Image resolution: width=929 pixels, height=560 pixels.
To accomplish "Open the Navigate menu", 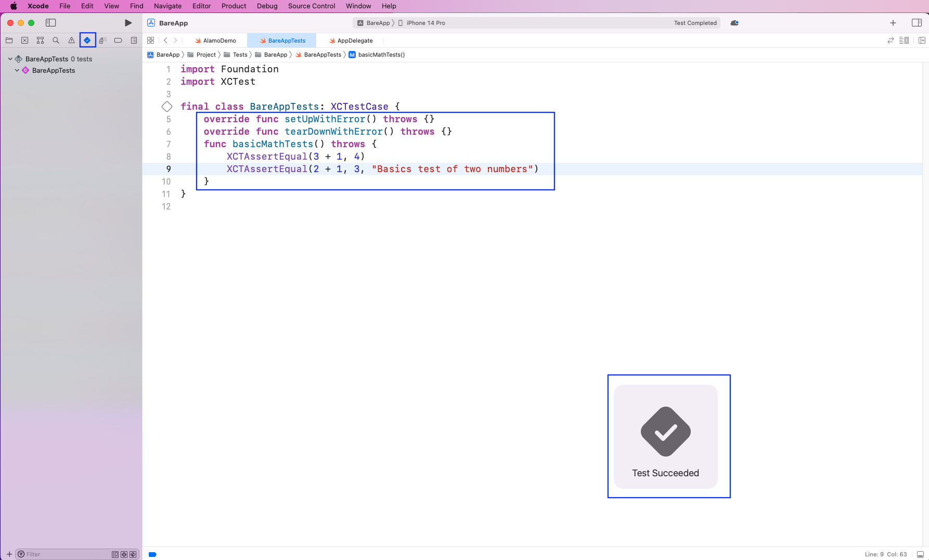I will [167, 6].
